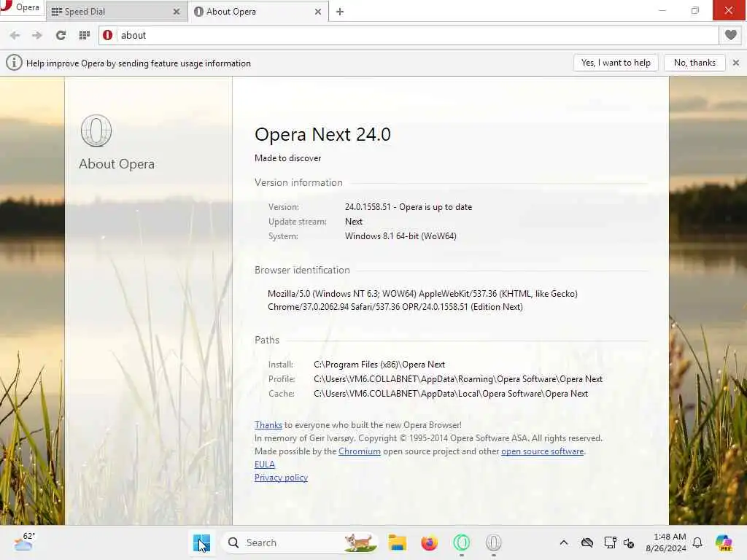Click Yes, I want to help

616,63
